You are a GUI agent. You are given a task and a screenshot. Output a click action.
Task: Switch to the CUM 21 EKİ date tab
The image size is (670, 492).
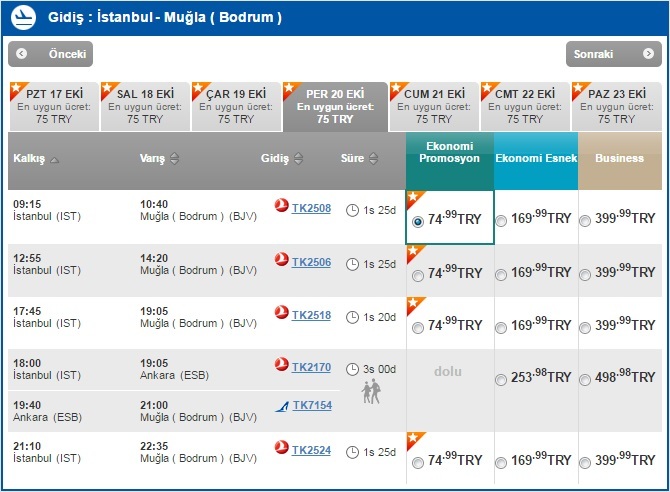434,106
